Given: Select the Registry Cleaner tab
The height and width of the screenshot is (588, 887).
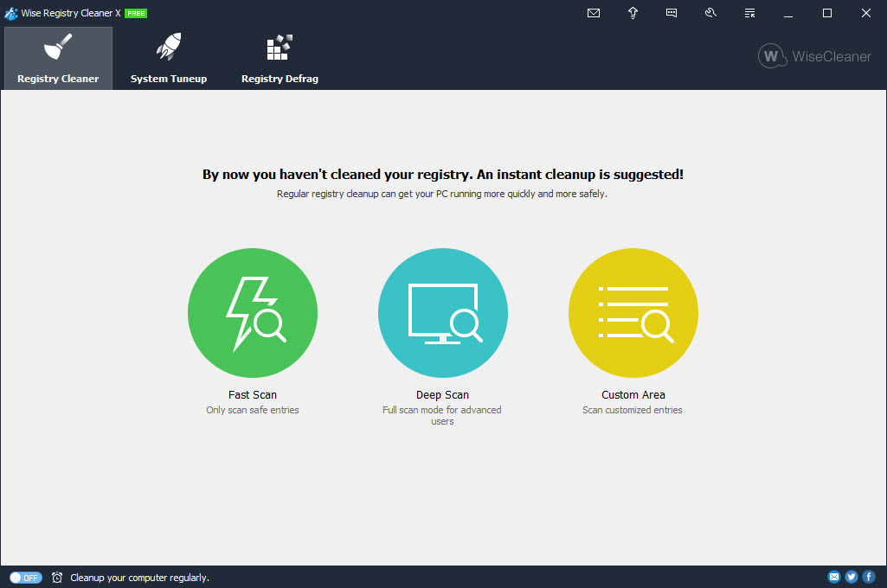Looking at the screenshot, I should 57,56.
